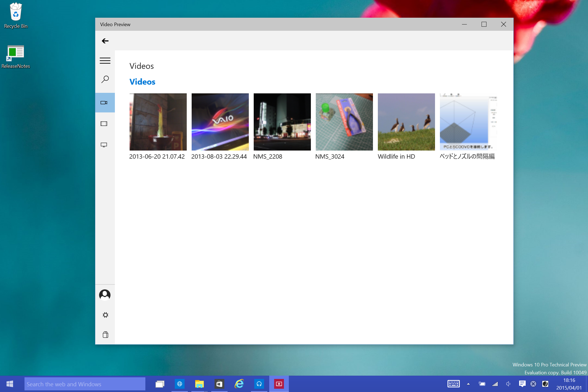Screen dimensions: 588x392
Task: Open the touch keyboard tray icon
Action: [454, 384]
